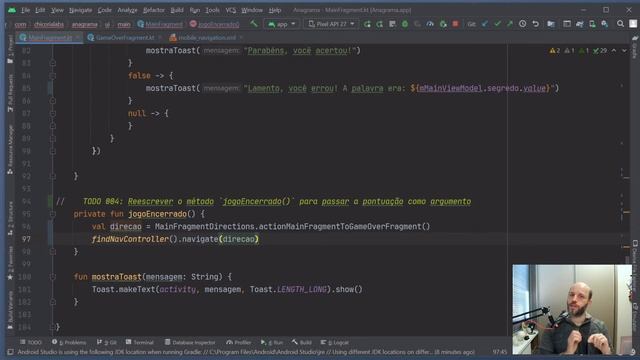
Task: Click the Git Commit checkmark icon
Action: click(x=497, y=24)
